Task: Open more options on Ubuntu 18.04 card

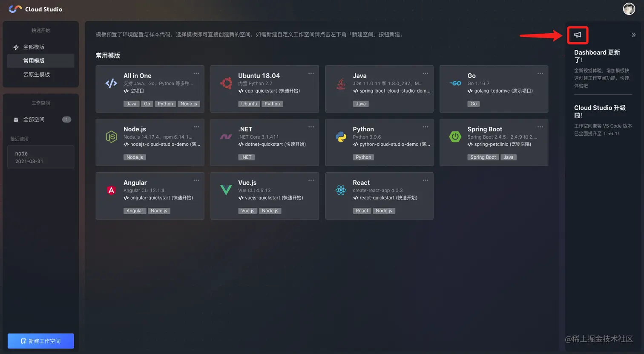Action: [311, 73]
